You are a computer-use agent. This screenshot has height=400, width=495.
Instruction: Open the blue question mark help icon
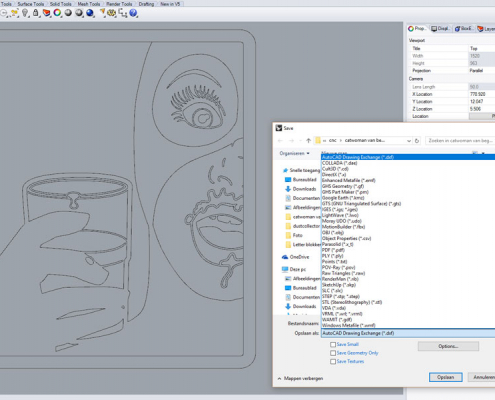click(133, 13)
